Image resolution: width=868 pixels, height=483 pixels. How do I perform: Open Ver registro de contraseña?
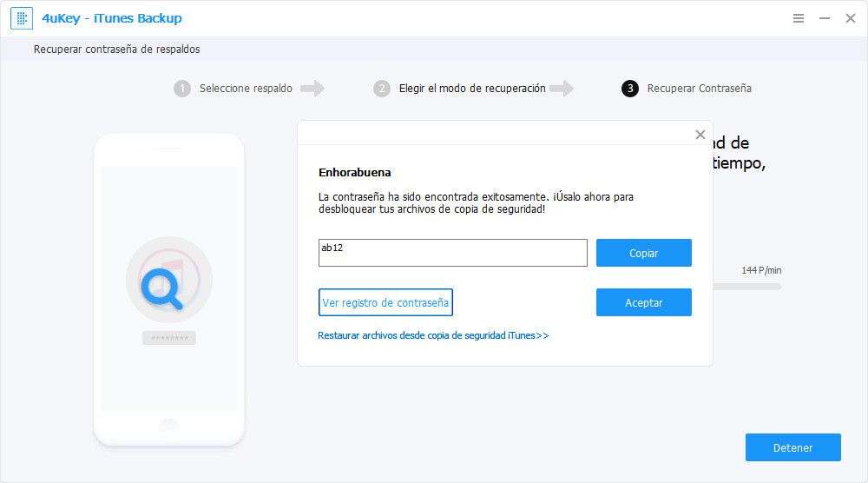pos(385,302)
